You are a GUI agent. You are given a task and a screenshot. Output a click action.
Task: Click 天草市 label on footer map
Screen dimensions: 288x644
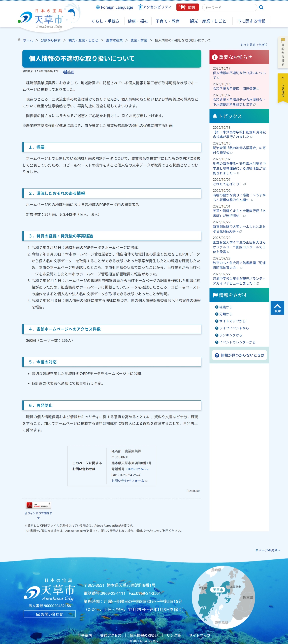click(218, 590)
